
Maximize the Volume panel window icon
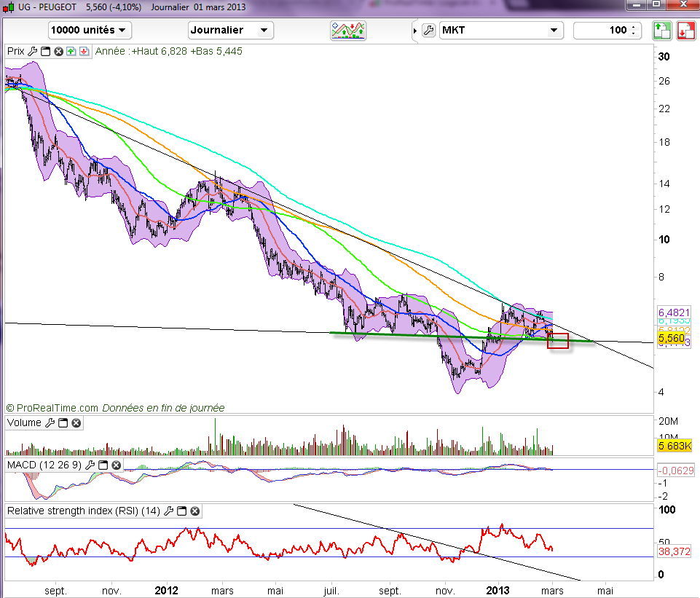(x=63, y=422)
